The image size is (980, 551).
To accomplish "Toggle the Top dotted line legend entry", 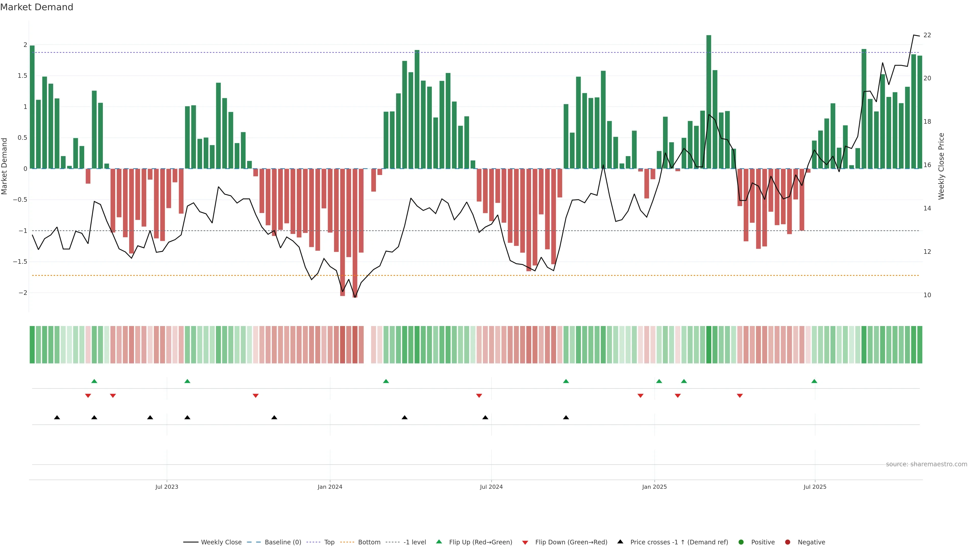I will pyautogui.click(x=329, y=542).
